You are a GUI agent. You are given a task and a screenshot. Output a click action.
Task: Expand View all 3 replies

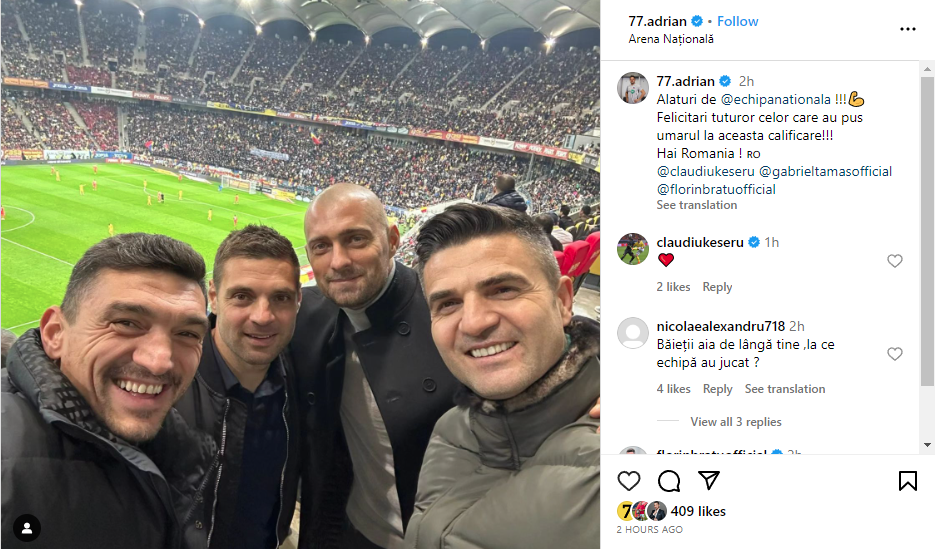[736, 421]
